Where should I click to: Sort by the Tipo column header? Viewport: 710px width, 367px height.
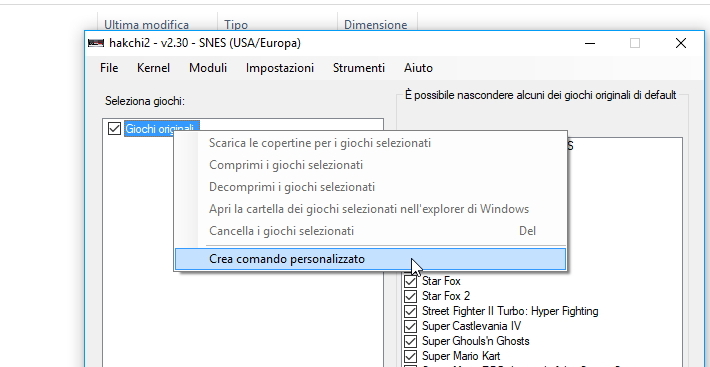click(236, 24)
